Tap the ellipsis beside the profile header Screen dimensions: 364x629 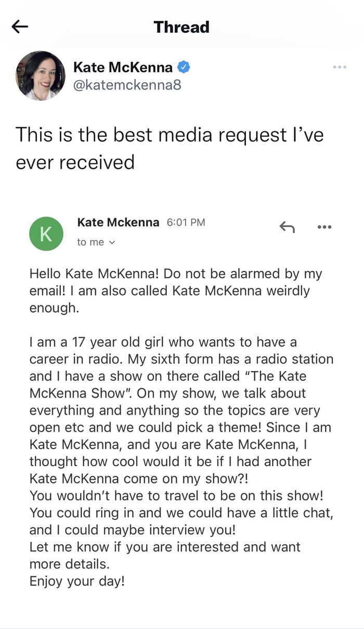click(340, 67)
